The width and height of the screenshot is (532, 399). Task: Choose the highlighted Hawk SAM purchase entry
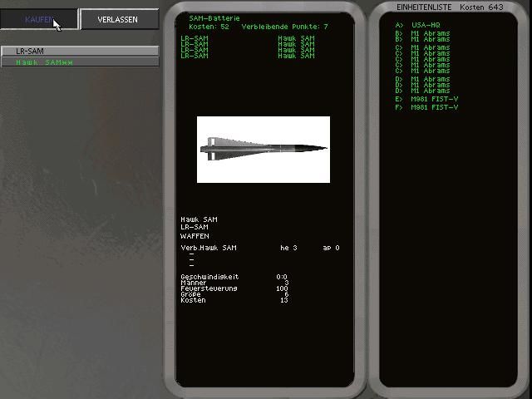pos(80,62)
